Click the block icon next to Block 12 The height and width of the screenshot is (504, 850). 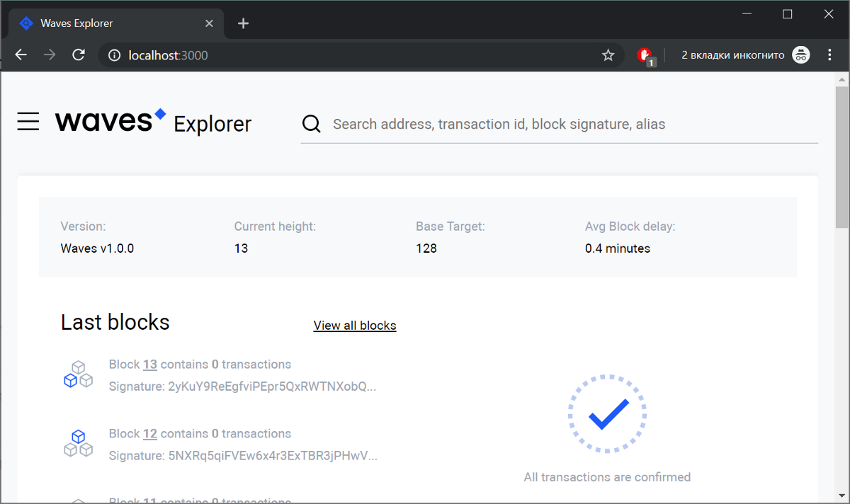pos(78,442)
